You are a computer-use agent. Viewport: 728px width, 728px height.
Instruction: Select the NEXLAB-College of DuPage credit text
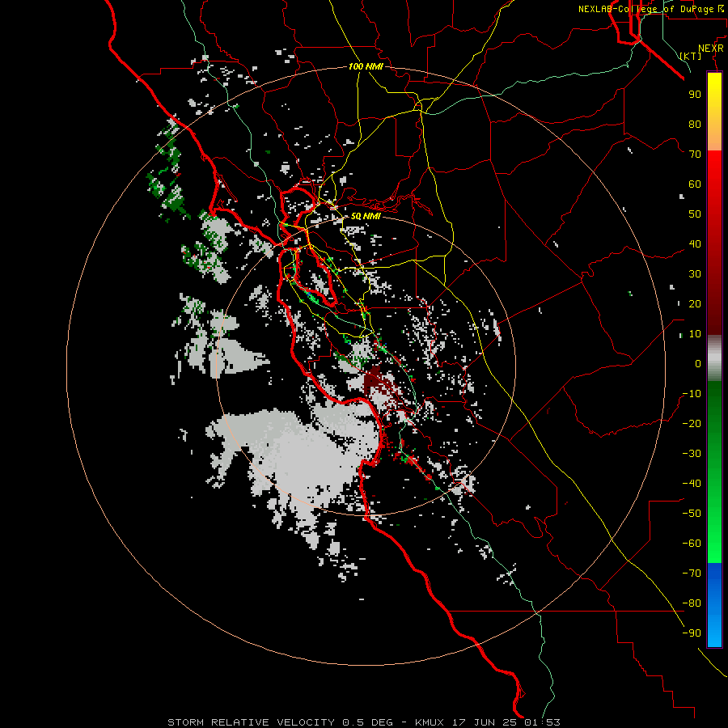click(x=651, y=9)
